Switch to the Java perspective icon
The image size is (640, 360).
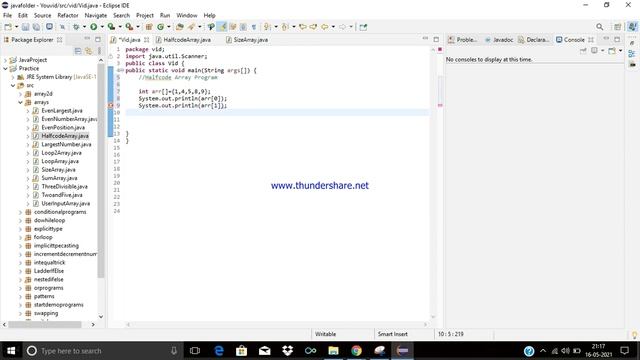click(x=632, y=27)
